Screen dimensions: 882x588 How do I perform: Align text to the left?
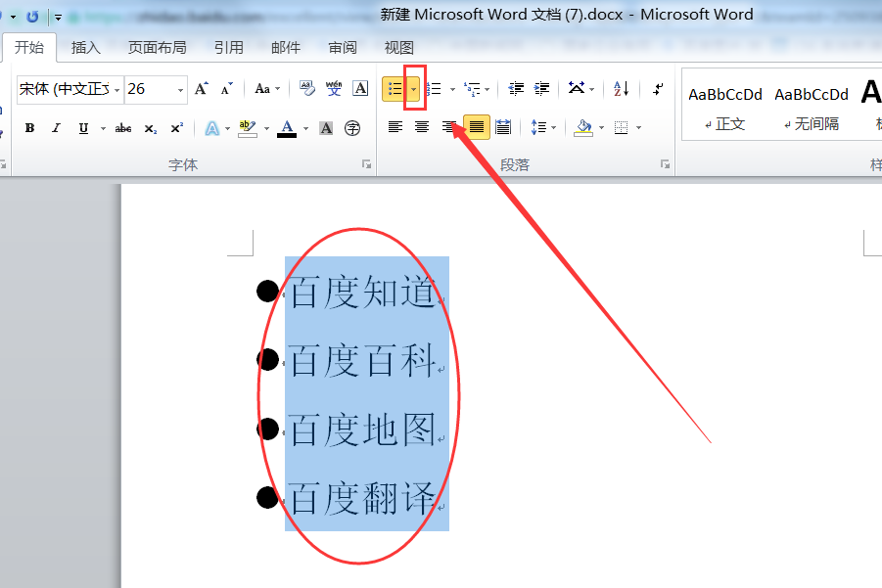click(x=395, y=127)
